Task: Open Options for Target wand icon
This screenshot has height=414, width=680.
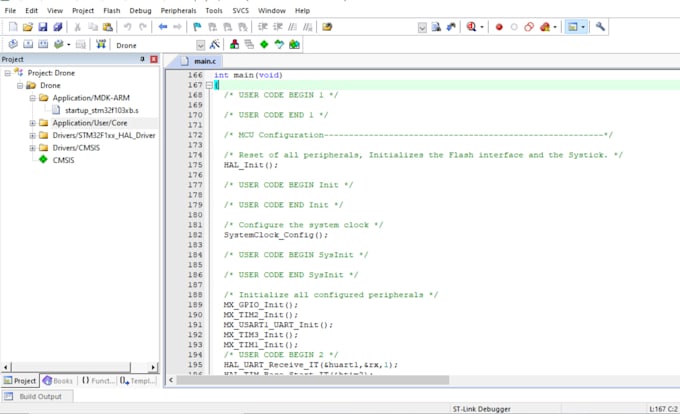Action: [x=215, y=44]
